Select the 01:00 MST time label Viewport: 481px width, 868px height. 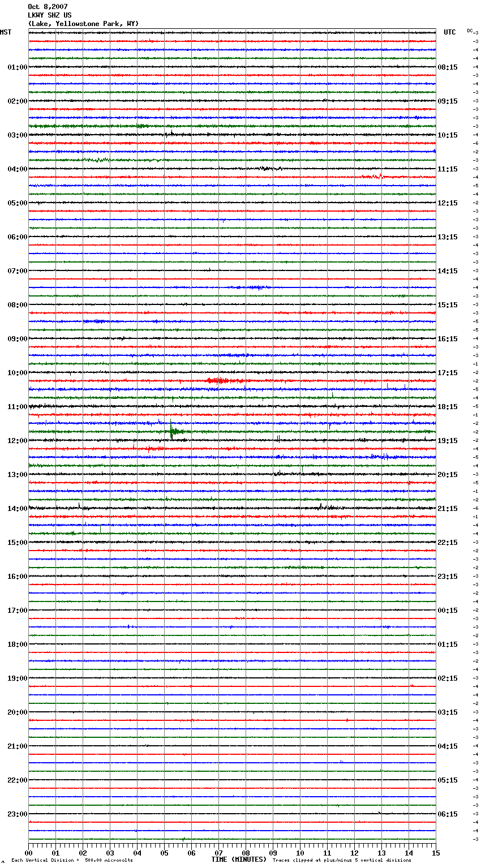coord(18,67)
